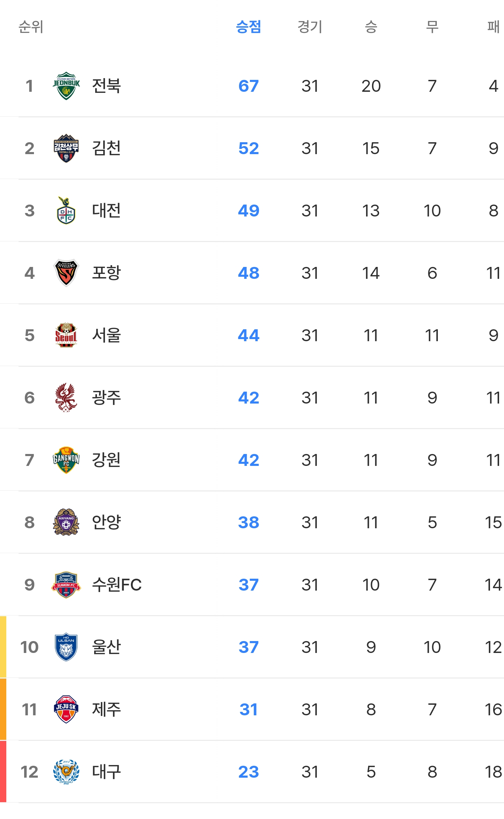Click the 승 column header
Screen dimensions: 504x819
[371, 27]
